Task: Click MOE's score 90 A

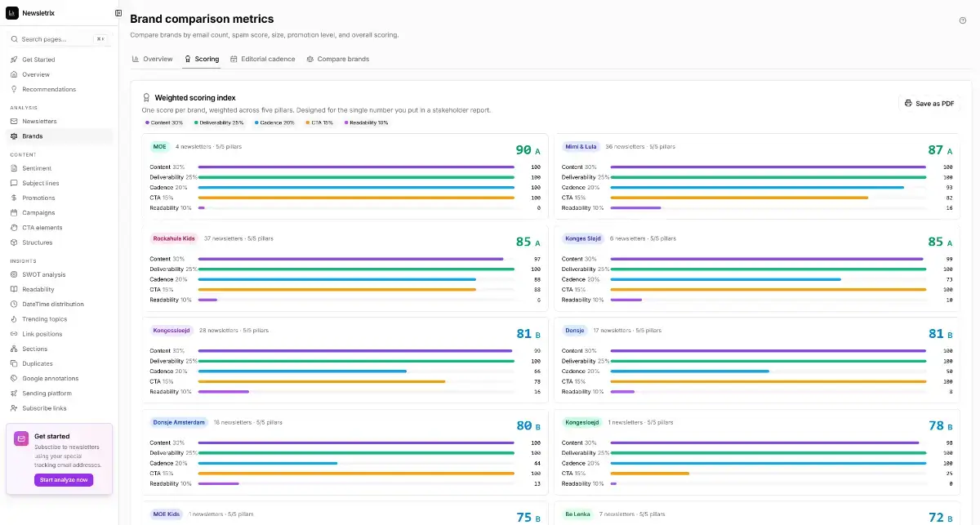Action: coord(528,150)
